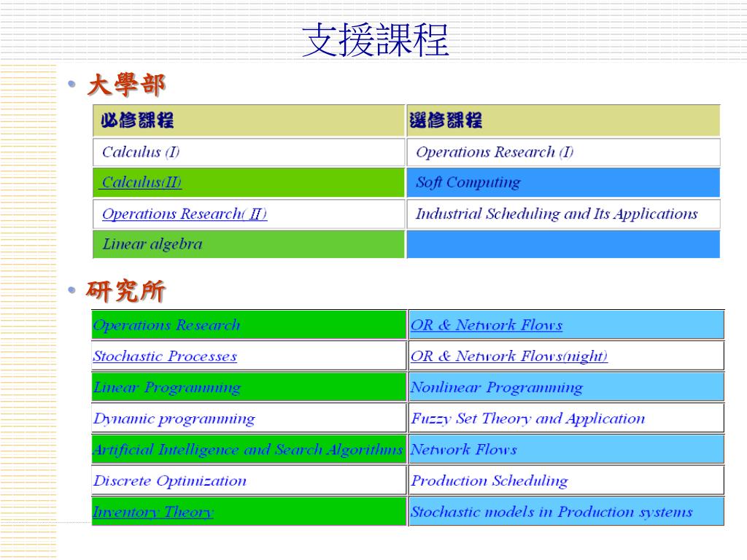Select the Dynamic programming cell

249,419
